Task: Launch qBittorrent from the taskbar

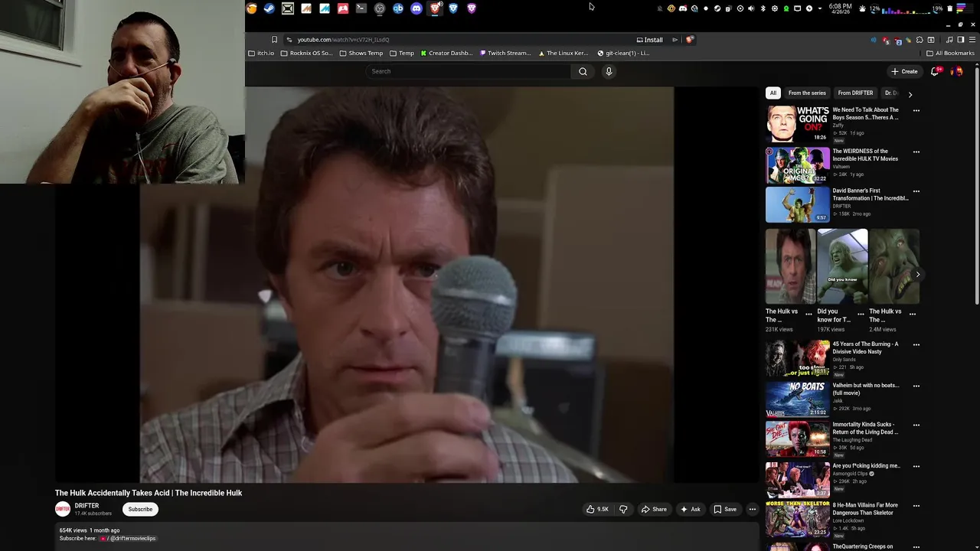Action: click(x=398, y=8)
